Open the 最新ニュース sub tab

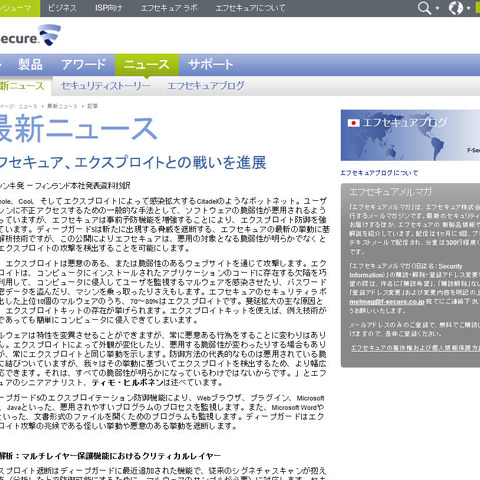(x=22, y=86)
